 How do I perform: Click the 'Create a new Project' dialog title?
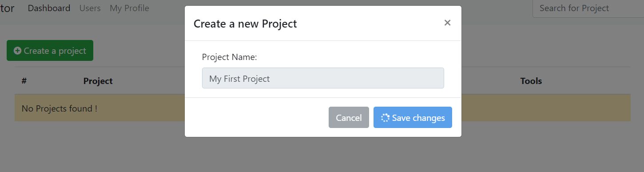pyautogui.click(x=245, y=23)
